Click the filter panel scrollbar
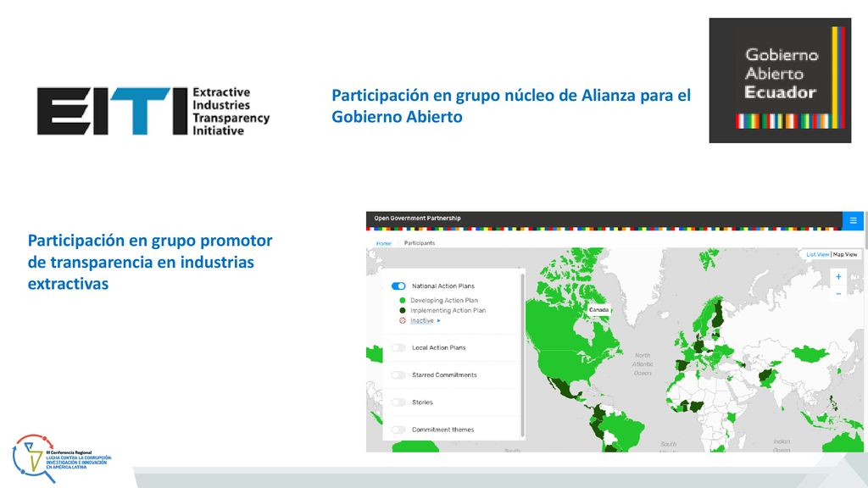The image size is (868, 488). coord(522,354)
